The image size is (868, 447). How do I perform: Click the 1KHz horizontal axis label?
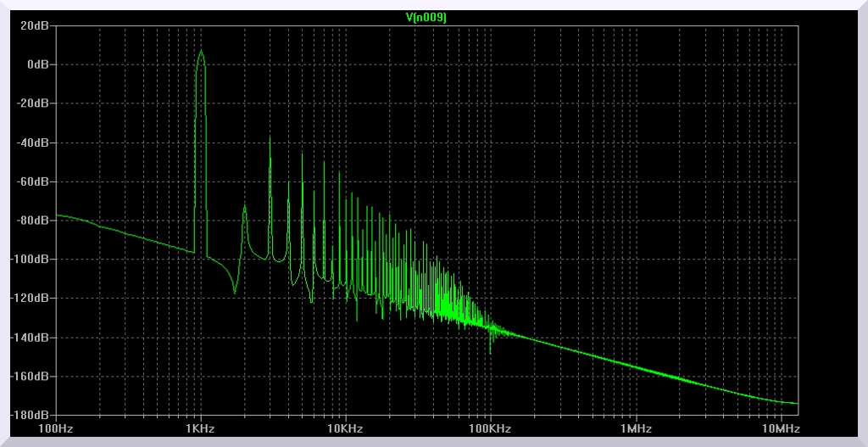(200, 429)
